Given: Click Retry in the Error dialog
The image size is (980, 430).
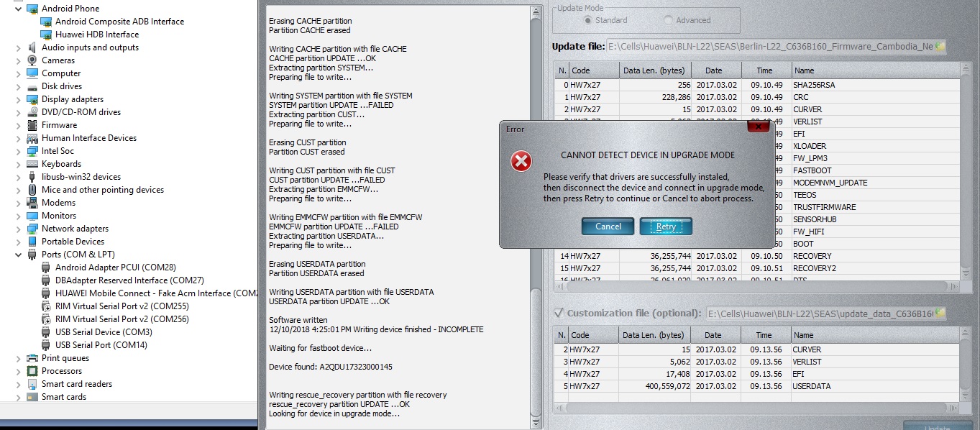Looking at the screenshot, I should tap(666, 227).
